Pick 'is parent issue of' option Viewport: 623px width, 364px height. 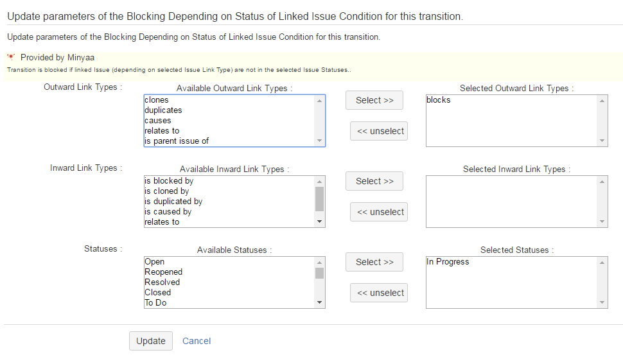(177, 141)
